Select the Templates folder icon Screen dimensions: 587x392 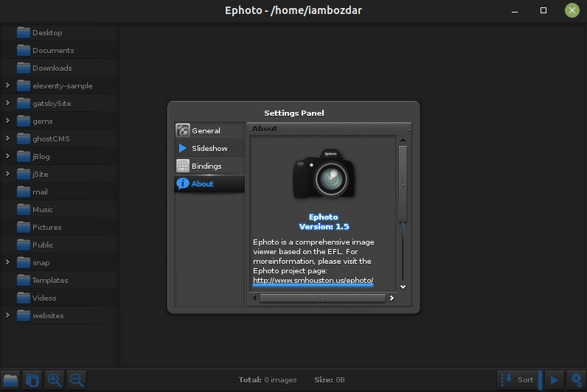pyautogui.click(x=23, y=280)
